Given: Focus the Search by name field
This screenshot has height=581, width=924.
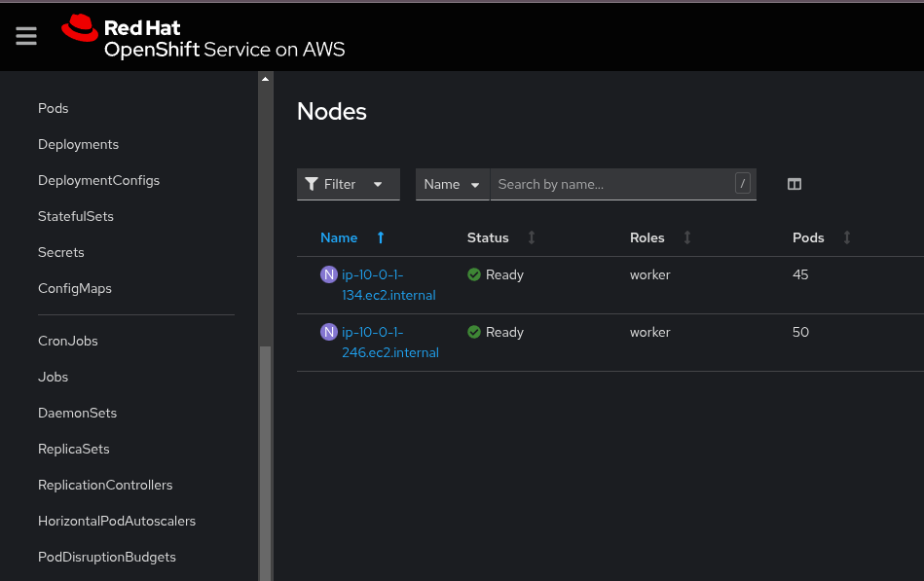Looking at the screenshot, I should click(x=613, y=184).
